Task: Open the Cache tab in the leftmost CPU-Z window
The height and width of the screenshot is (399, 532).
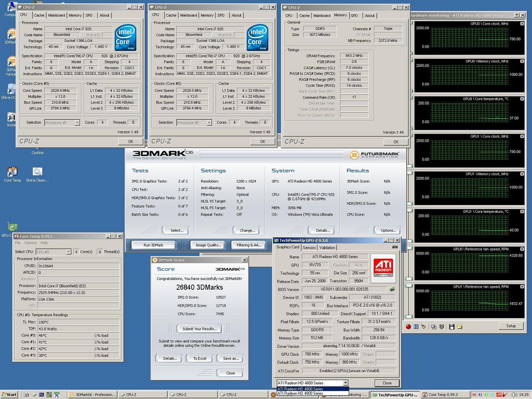Action: [x=39, y=16]
